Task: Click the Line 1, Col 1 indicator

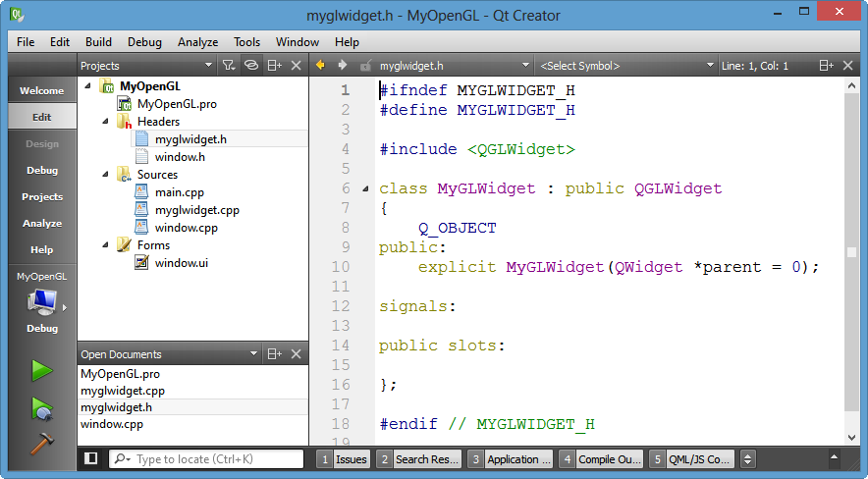Action: (754, 66)
